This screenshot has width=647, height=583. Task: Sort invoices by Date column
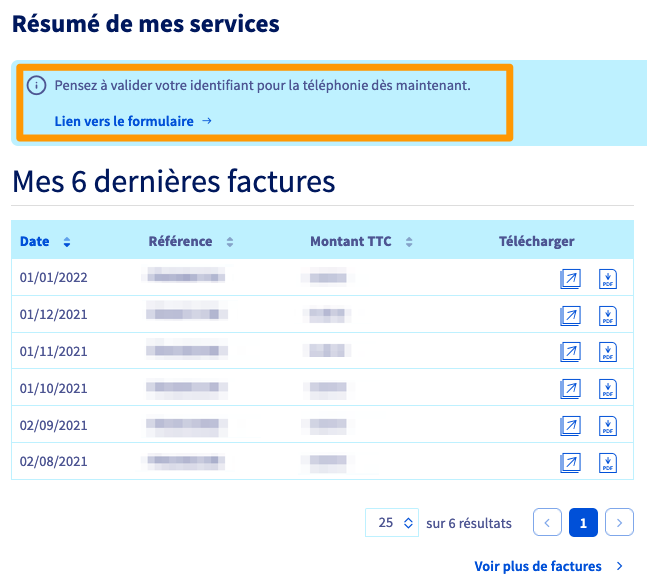[67, 242]
